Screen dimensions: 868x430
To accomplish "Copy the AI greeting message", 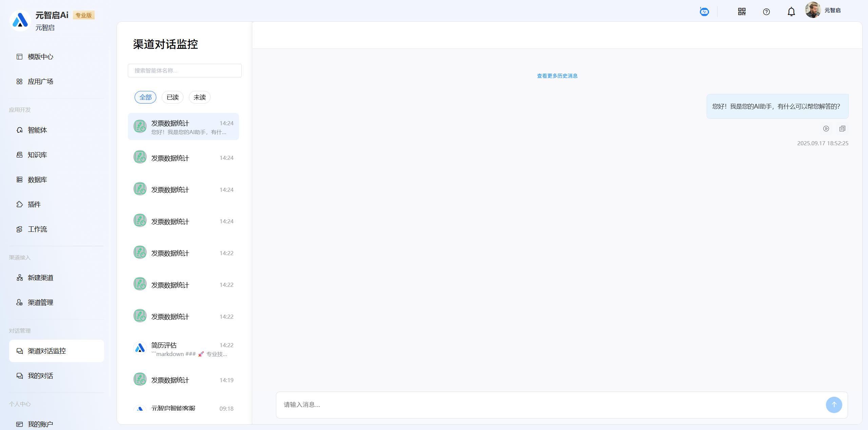I will click(842, 129).
